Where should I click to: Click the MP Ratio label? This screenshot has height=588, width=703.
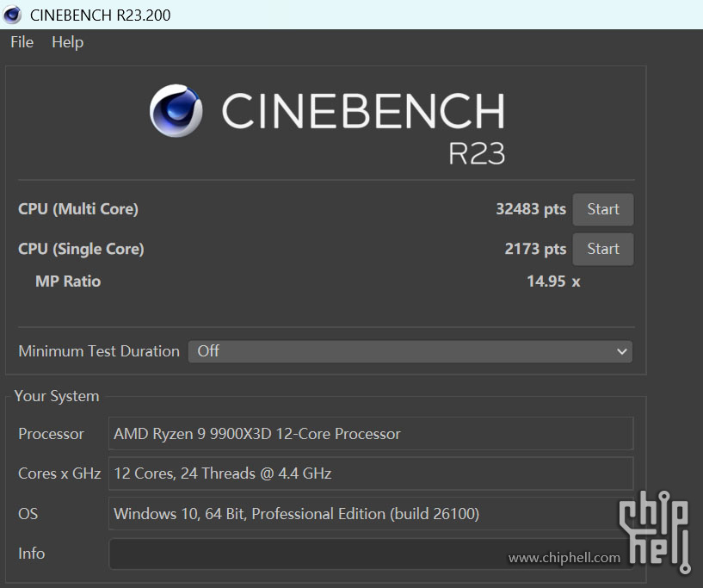point(68,282)
